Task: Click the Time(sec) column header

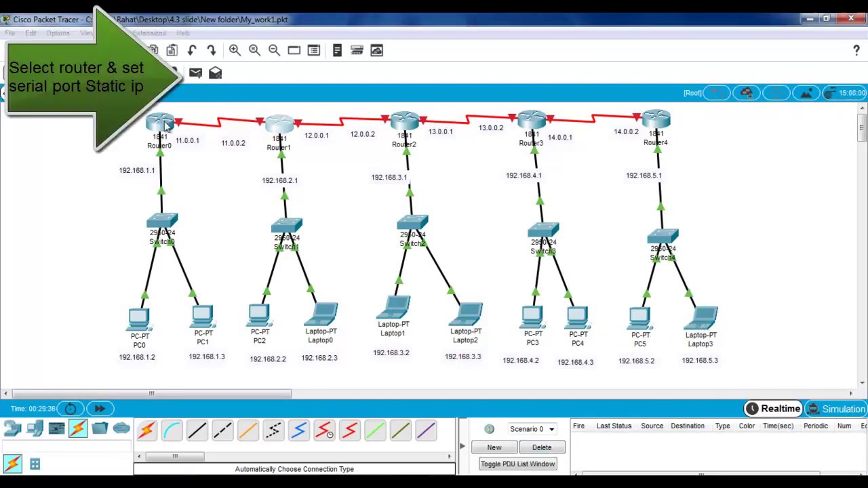Action: pos(778,426)
